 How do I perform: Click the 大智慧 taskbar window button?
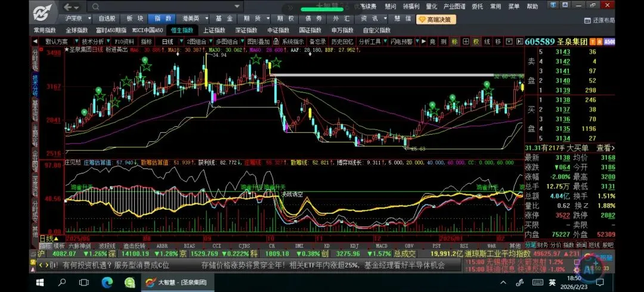(x=177, y=282)
